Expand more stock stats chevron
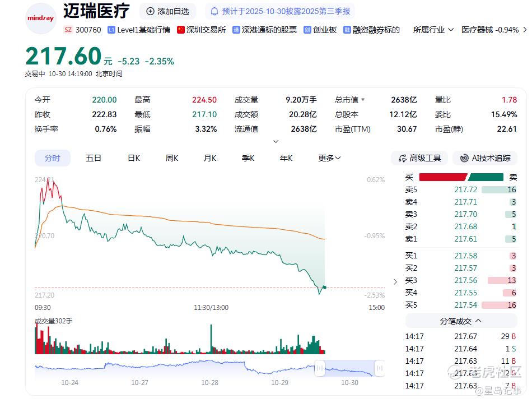 (276, 141)
